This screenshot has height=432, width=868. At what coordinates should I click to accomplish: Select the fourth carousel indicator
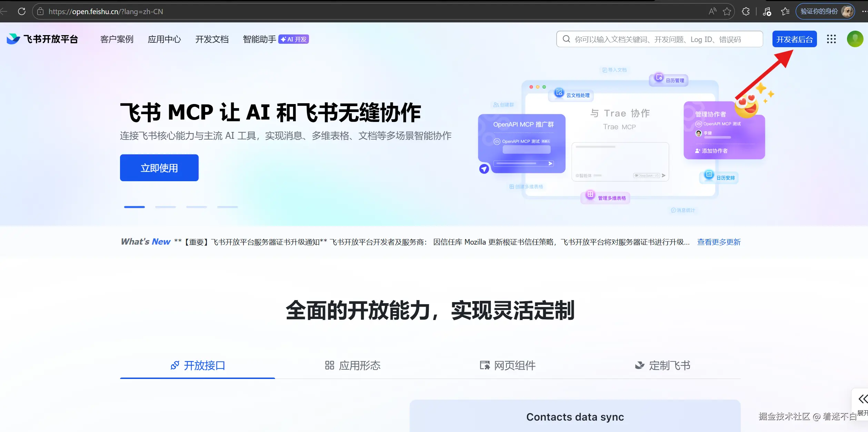(x=228, y=207)
